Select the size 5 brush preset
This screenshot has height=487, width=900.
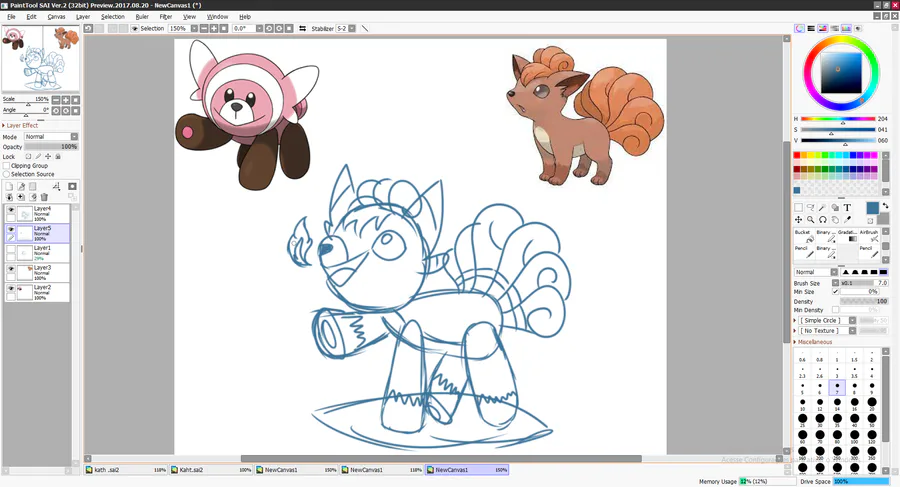(802, 388)
